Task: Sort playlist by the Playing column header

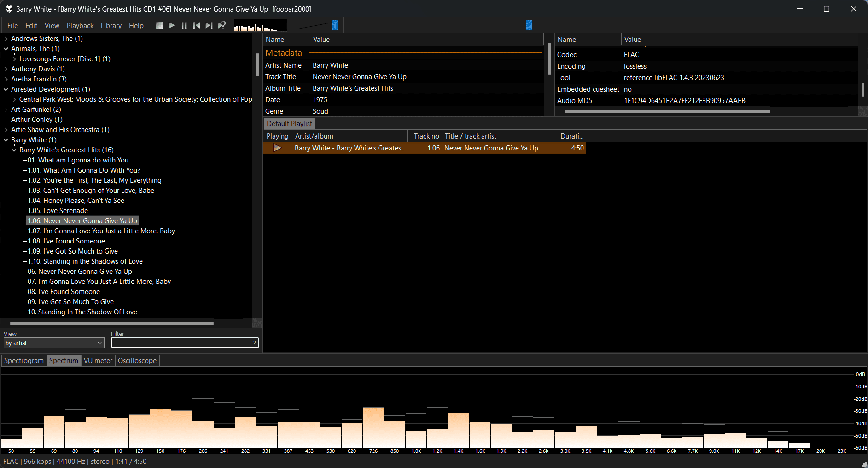Action: [278, 136]
